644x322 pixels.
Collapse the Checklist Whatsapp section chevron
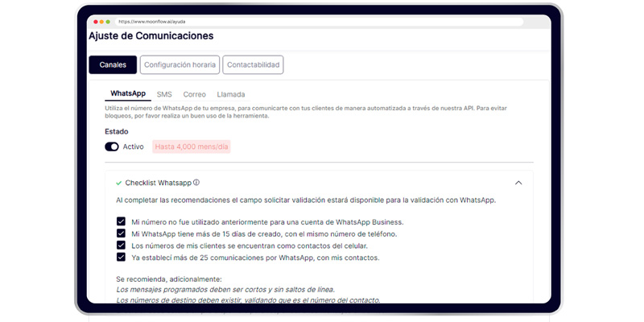(x=518, y=183)
